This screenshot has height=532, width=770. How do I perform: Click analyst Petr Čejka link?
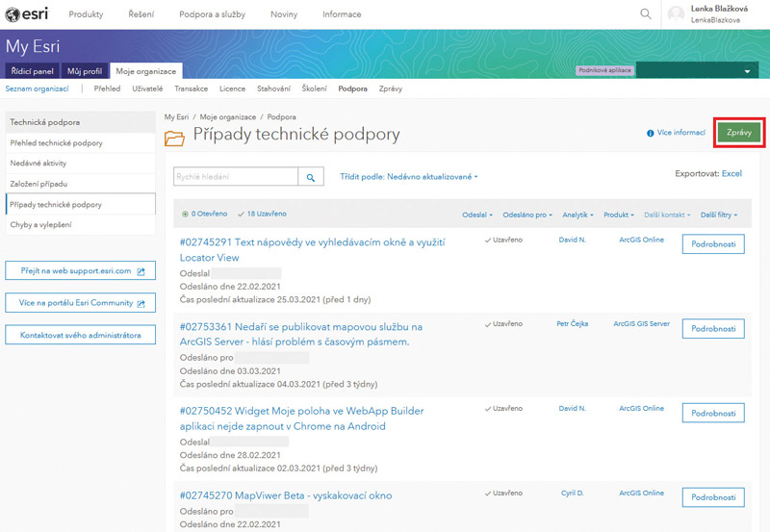pyautogui.click(x=572, y=324)
